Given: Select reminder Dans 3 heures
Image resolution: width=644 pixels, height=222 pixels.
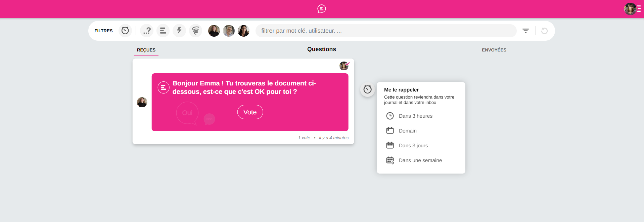Looking at the screenshot, I should (415, 116).
